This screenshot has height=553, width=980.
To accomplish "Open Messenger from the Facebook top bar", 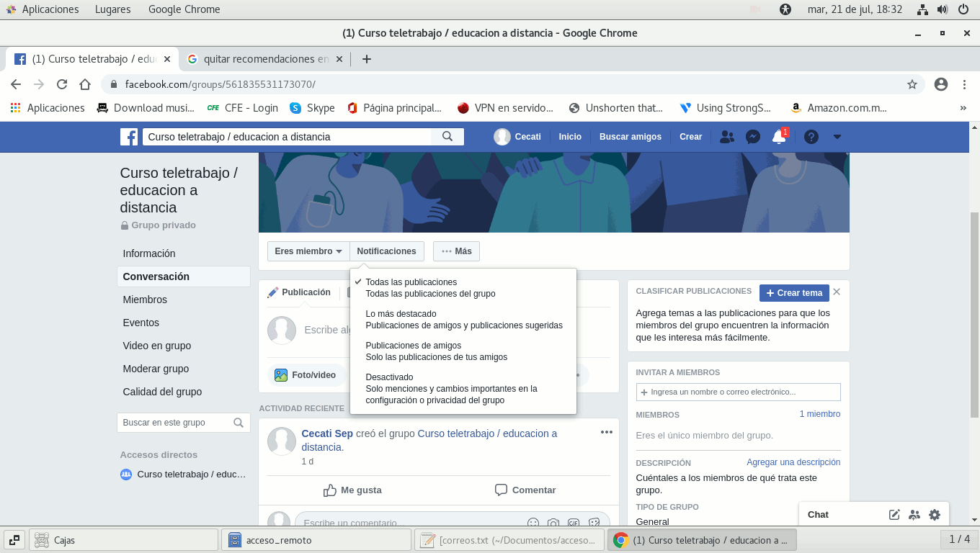I will coord(753,136).
